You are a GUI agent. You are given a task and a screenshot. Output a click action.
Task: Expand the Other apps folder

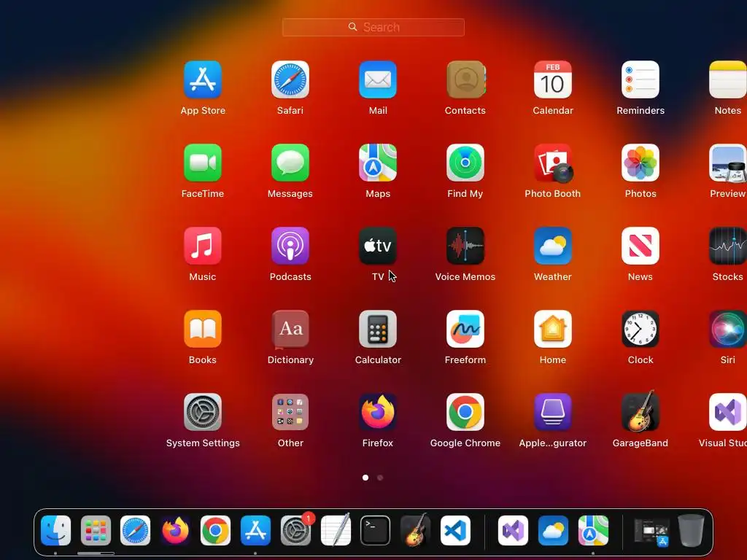pyautogui.click(x=290, y=412)
